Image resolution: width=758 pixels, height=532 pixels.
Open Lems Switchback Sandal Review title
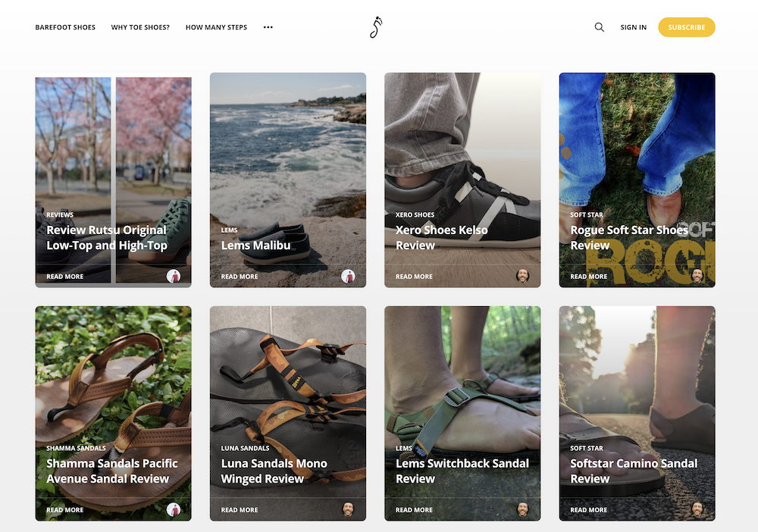462,471
